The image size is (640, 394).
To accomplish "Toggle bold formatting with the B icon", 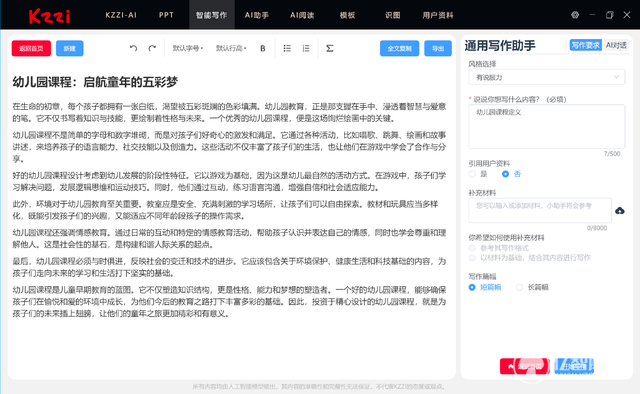I will (262, 48).
